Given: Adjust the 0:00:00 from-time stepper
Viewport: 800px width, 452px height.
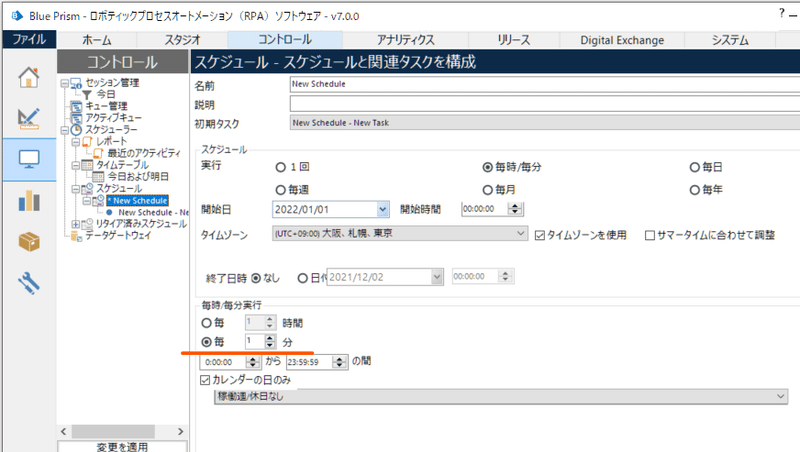Looking at the screenshot, I should coord(253,362).
